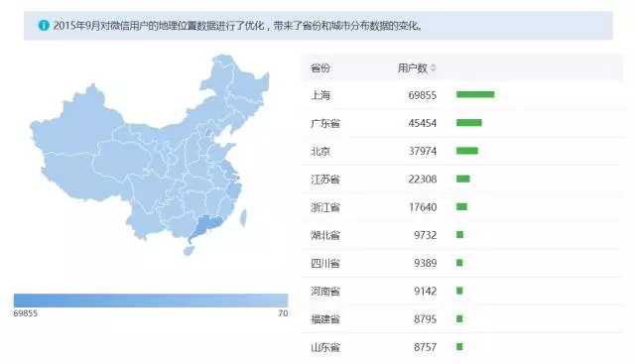Click the 省份 column header
The height and width of the screenshot is (364, 635).
click(x=319, y=68)
